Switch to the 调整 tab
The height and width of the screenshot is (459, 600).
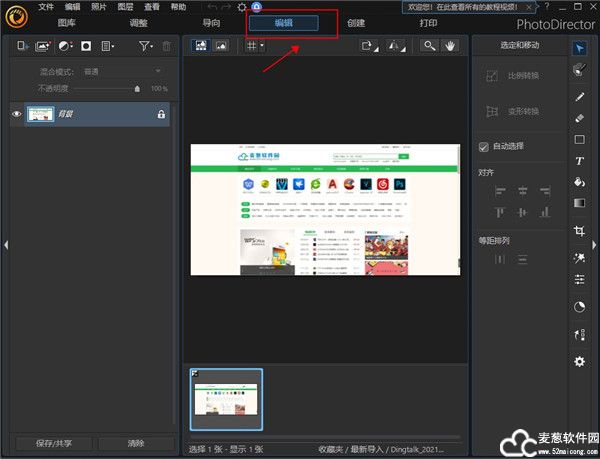139,22
